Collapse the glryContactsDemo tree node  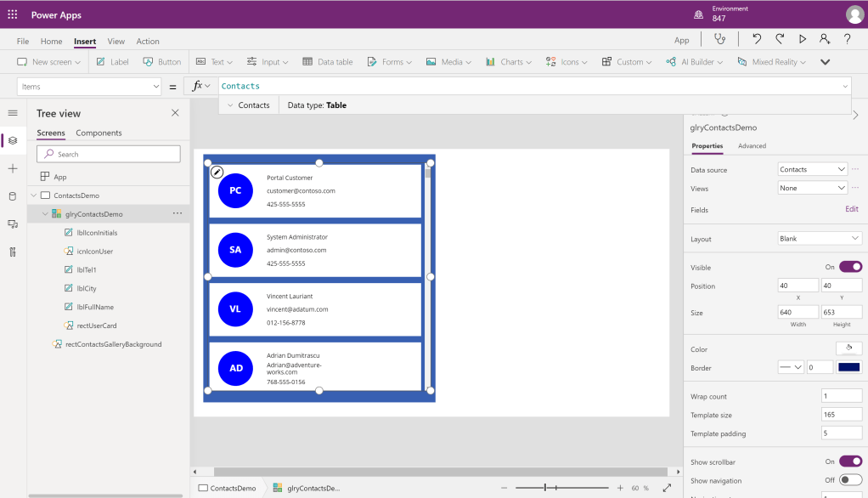[45, 214]
